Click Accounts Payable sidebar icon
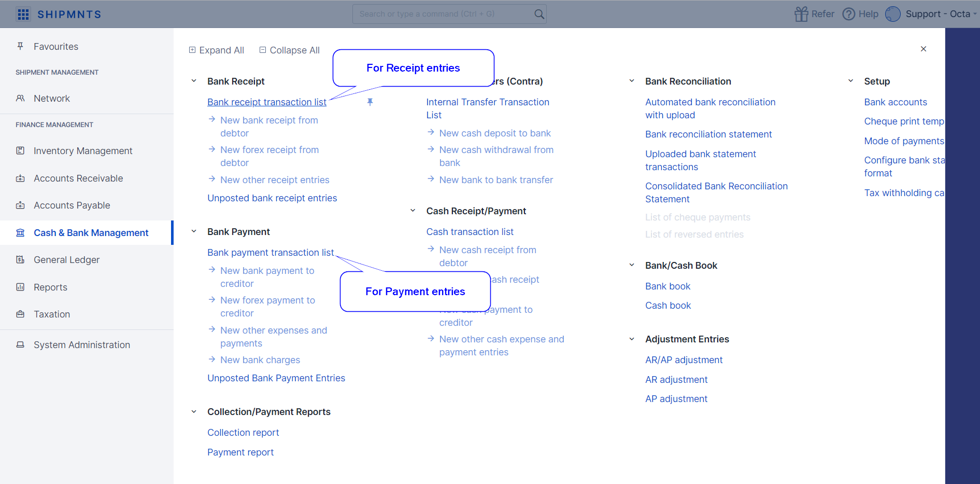 coord(20,205)
